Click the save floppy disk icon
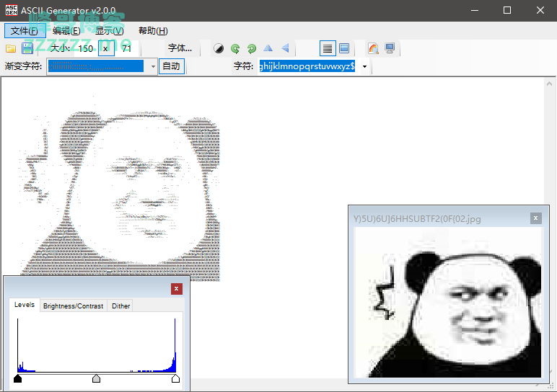Screen dimensions: 557x392 [x=27, y=48]
